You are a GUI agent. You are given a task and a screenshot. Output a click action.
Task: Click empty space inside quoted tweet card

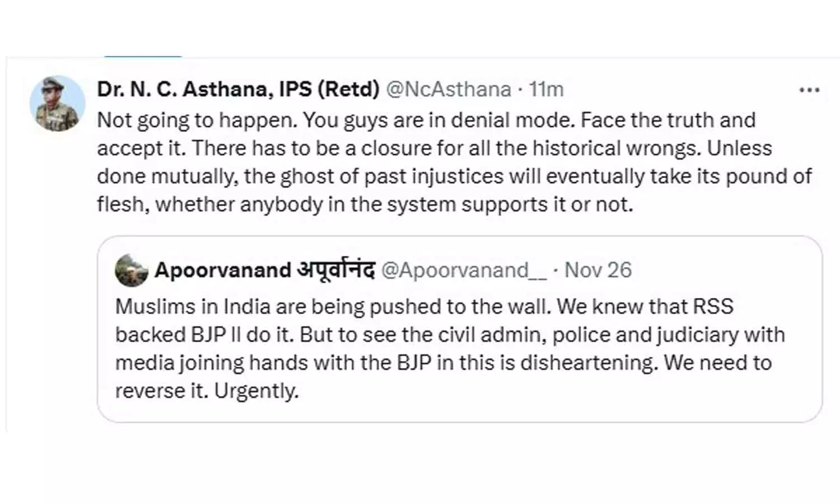click(560, 400)
